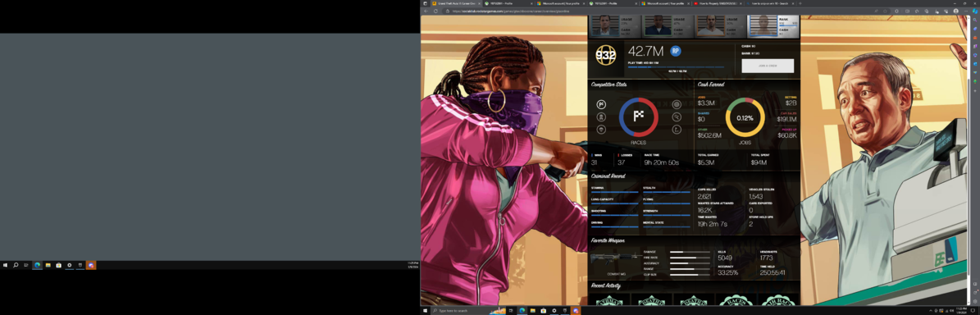This screenshot has width=980, height=315.
Task: Open orange-highlighted app on left monitor taskbar
Action: [x=91, y=265]
